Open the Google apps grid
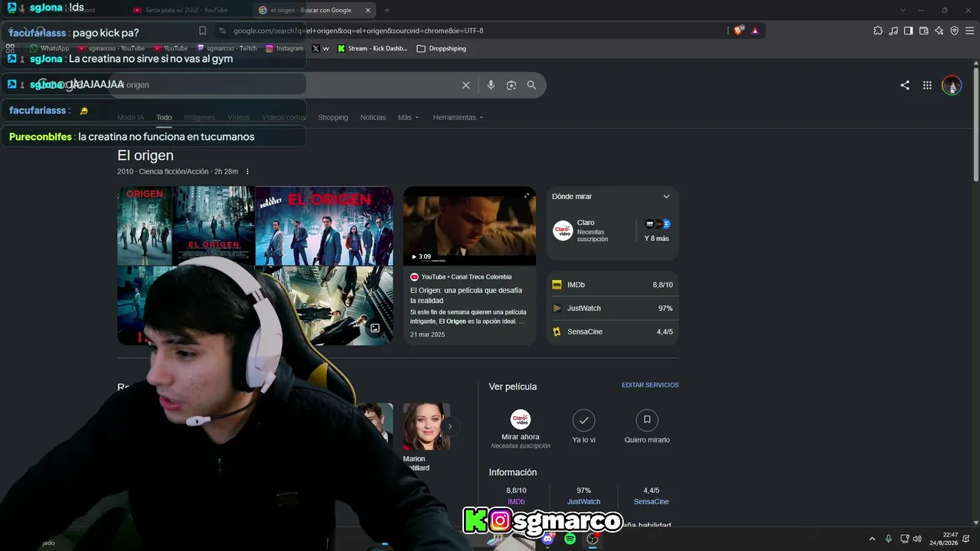 pyautogui.click(x=927, y=86)
